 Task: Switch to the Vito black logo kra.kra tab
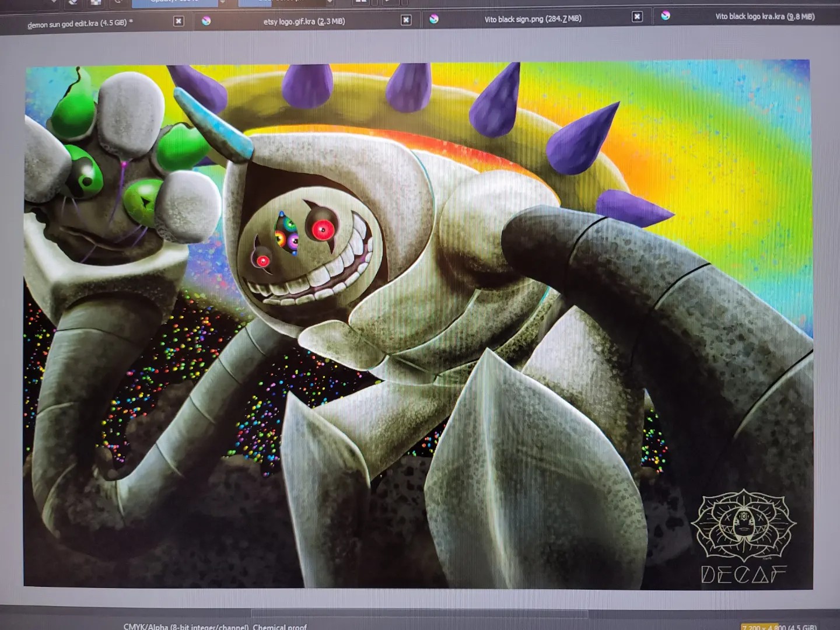tap(764, 16)
